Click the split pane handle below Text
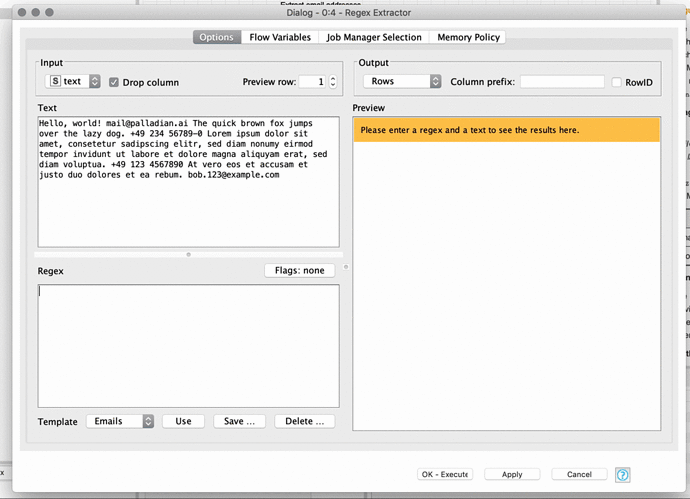Image resolution: width=690 pixels, height=499 pixels. coord(188,255)
